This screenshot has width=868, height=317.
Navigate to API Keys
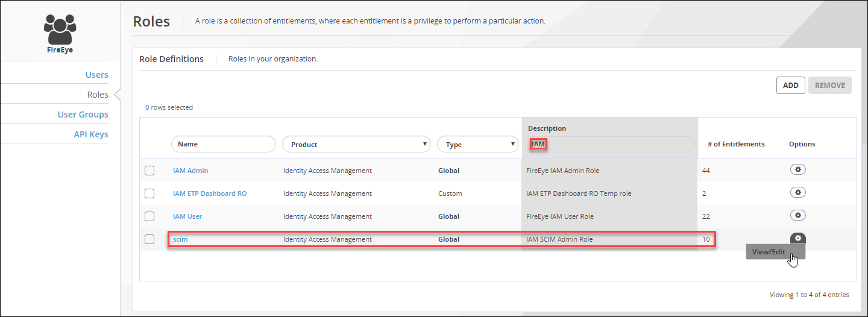click(91, 134)
